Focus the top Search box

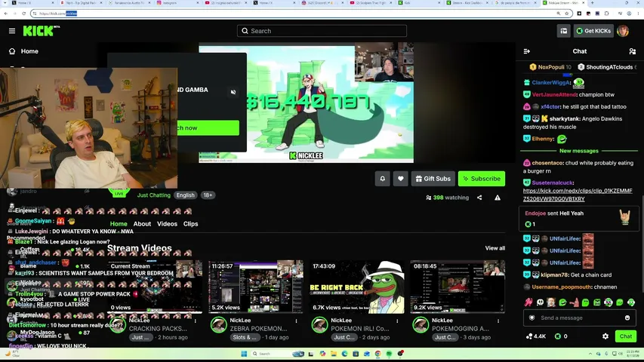click(x=322, y=31)
